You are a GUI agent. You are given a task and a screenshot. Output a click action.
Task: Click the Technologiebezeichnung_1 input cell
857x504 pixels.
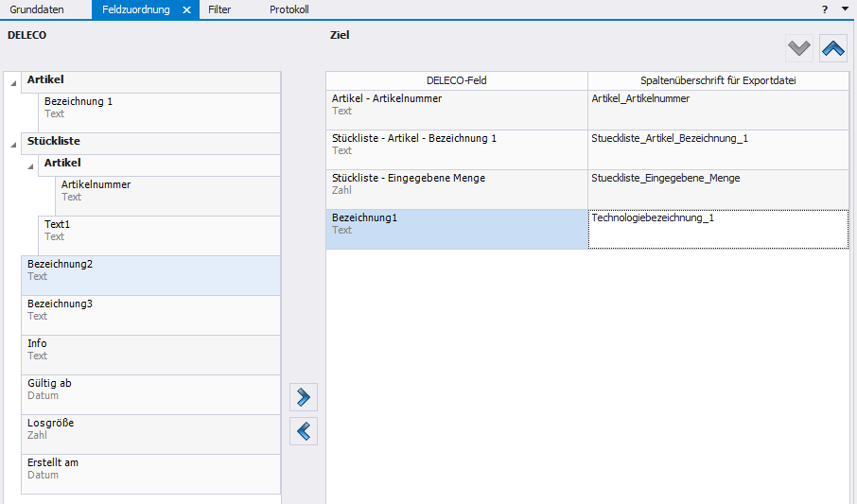pos(717,230)
